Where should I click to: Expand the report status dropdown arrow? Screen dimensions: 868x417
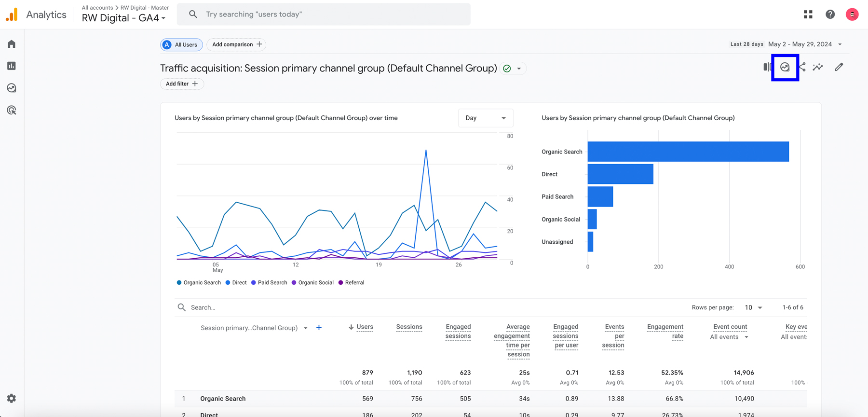(x=519, y=69)
